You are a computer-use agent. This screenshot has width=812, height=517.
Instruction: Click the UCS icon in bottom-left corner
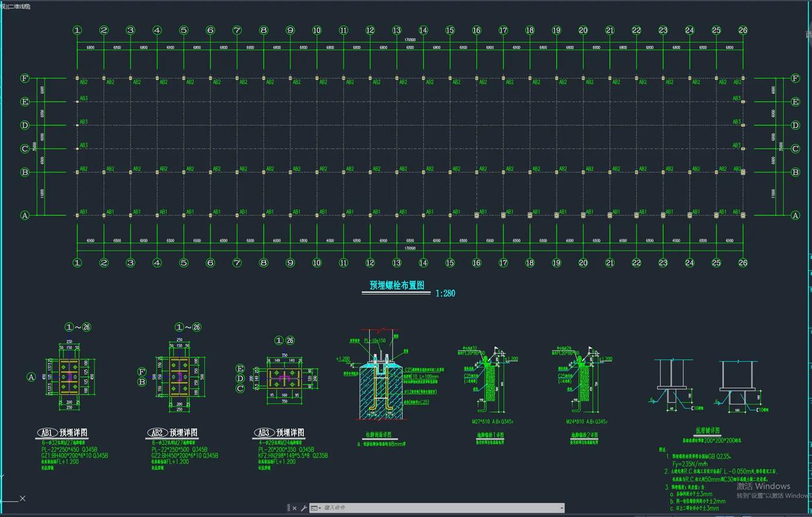tap(13, 498)
